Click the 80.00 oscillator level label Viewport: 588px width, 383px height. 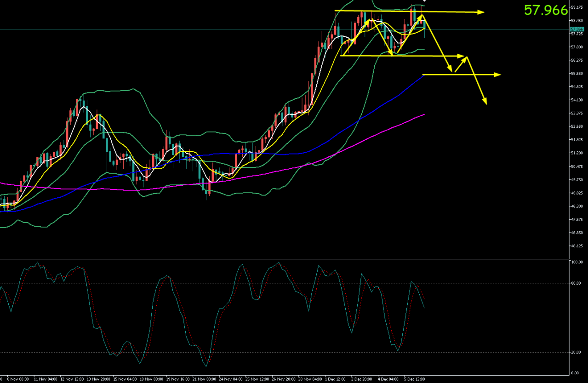click(576, 283)
